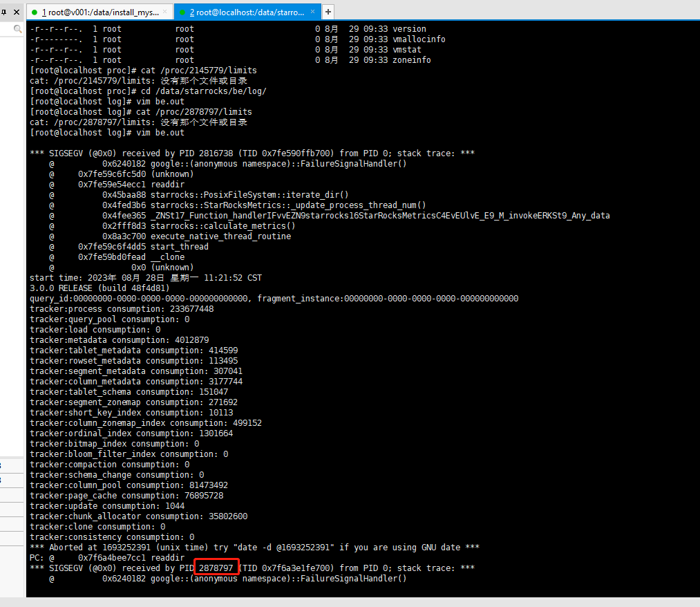700x607 pixels.
Task: Click 'tracker:column_zonemap_index consumption: 499152' line
Action: pos(146,423)
